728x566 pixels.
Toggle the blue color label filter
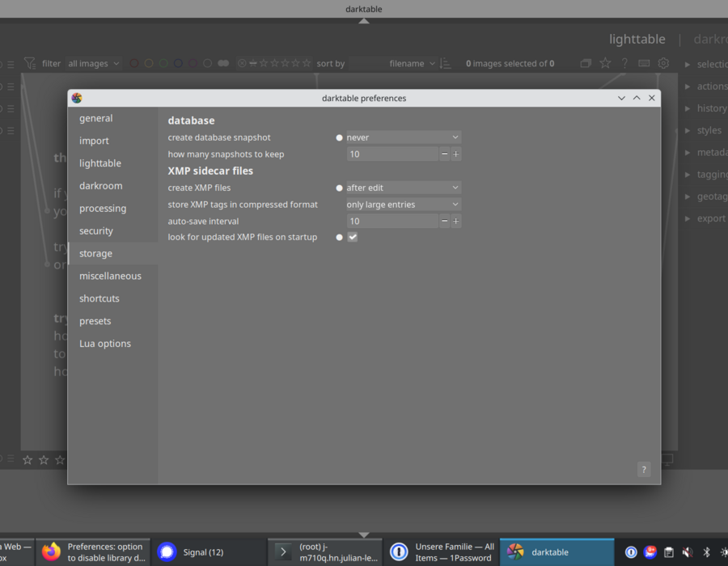(178, 63)
